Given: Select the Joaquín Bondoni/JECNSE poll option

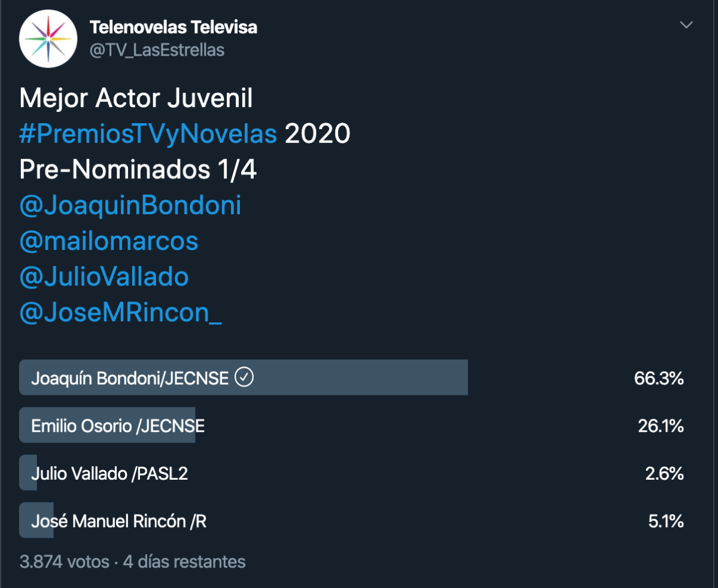Looking at the screenshot, I should click(x=130, y=378).
